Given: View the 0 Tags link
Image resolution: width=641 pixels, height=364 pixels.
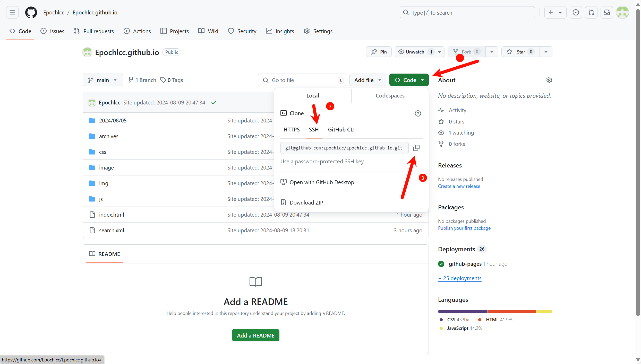Looking at the screenshot, I should (172, 80).
